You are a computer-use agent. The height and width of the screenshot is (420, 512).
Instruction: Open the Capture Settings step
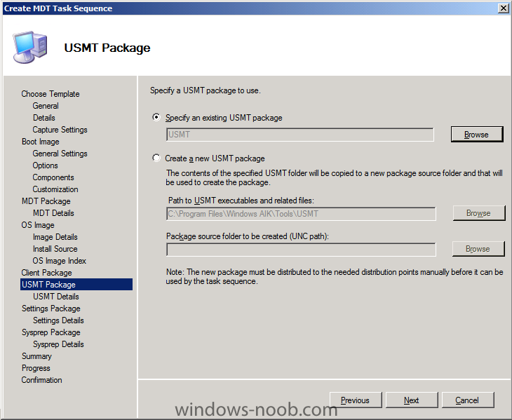(60, 130)
